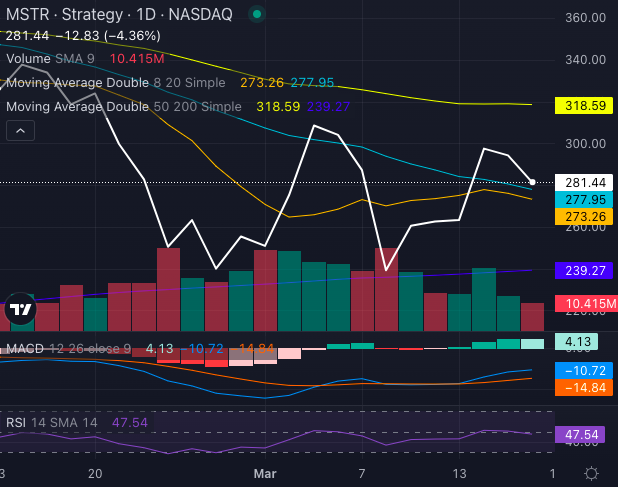
Task: Select Moving Average Double 50 200 legend
Action: (124, 106)
